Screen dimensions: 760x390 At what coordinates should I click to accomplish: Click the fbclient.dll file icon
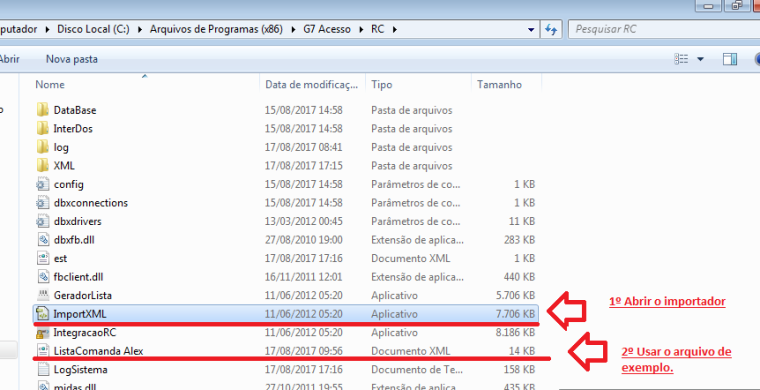[43, 277]
